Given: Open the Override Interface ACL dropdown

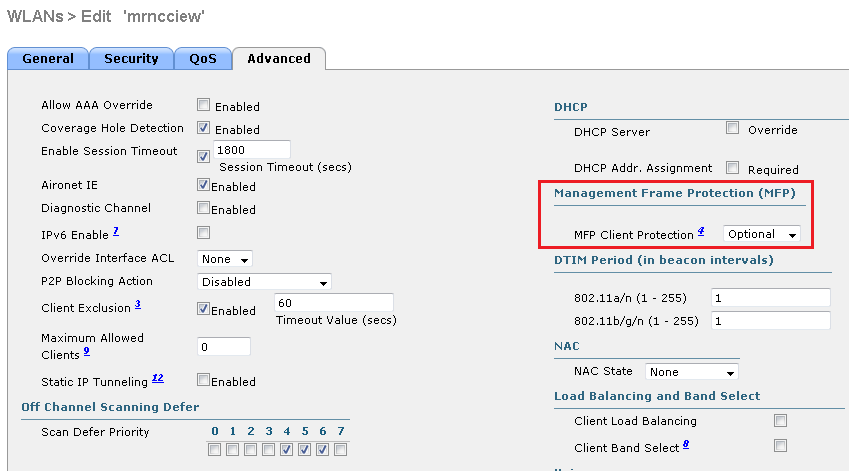Looking at the screenshot, I should (x=226, y=259).
